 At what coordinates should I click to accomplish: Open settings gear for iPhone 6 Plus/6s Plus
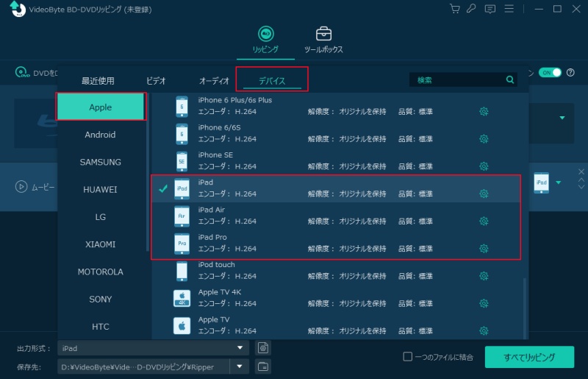(484, 112)
